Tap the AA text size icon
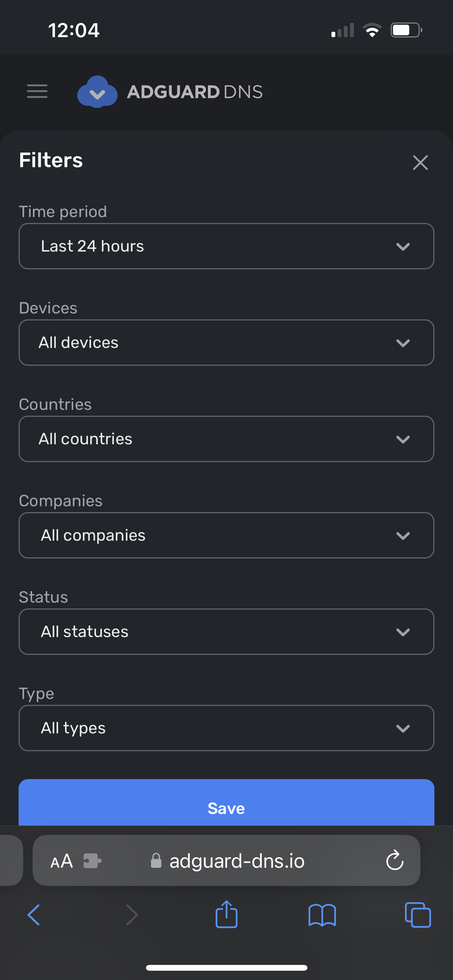453x980 pixels. coord(61,861)
